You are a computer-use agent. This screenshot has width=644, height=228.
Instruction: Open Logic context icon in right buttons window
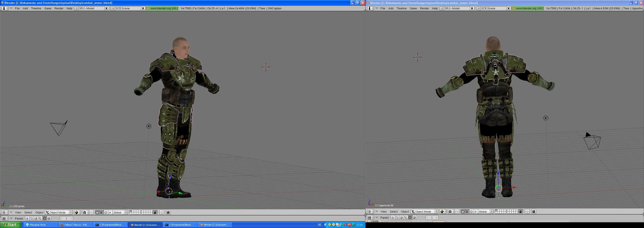pyautogui.click(x=393, y=218)
